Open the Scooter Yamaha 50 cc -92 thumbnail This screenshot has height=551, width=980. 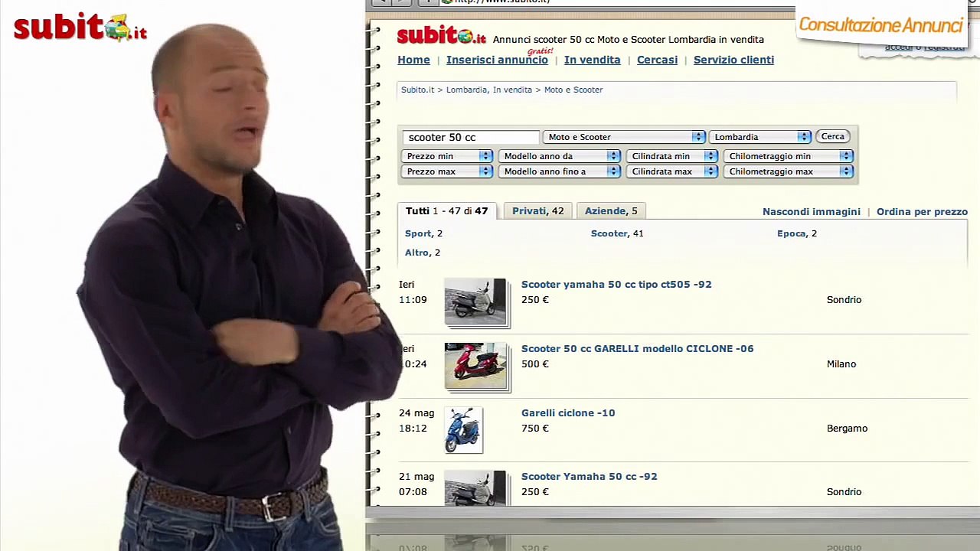[475, 488]
